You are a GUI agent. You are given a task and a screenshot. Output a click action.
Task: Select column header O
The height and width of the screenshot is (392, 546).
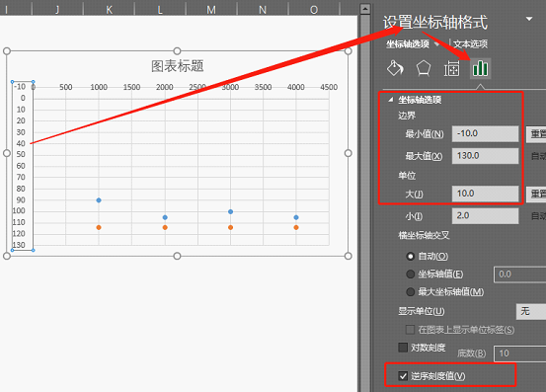314,9
